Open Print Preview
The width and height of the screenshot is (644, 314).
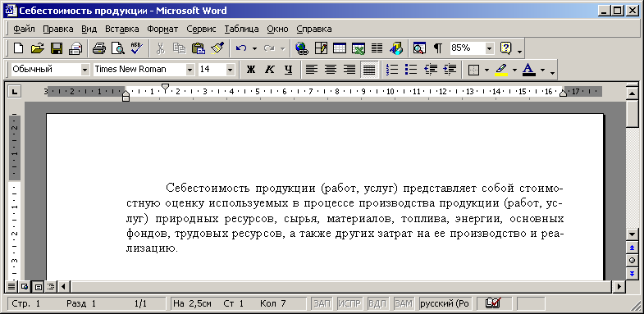118,48
